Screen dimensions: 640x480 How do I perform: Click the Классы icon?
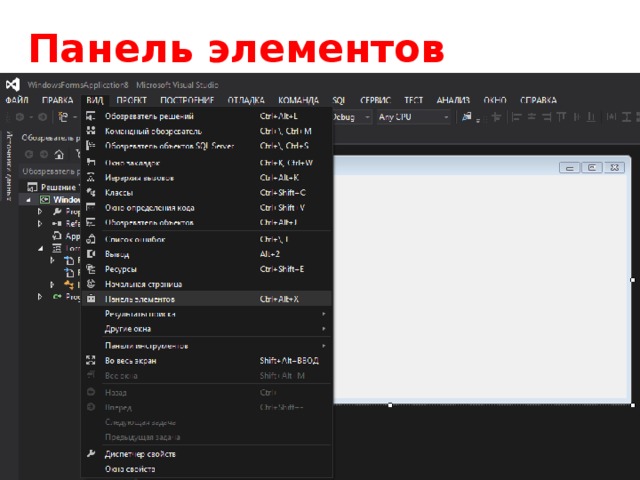pos(91,192)
